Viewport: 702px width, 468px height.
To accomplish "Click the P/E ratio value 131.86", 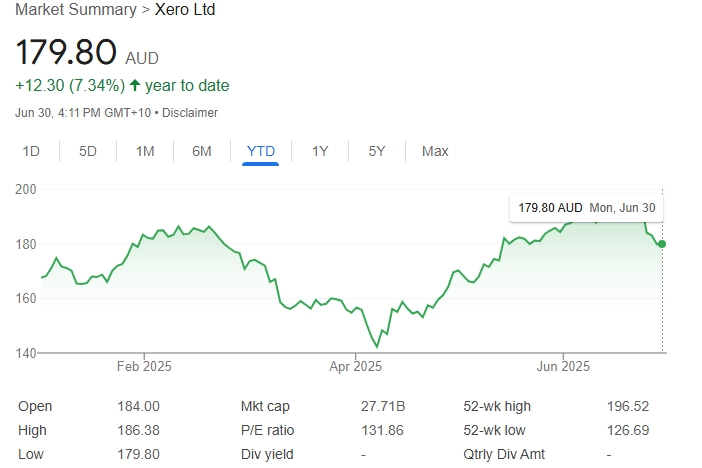I will [383, 430].
